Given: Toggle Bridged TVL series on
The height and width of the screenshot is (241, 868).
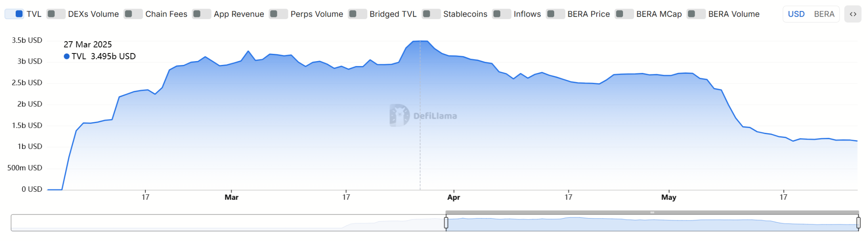Looking at the screenshot, I should [357, 14].
